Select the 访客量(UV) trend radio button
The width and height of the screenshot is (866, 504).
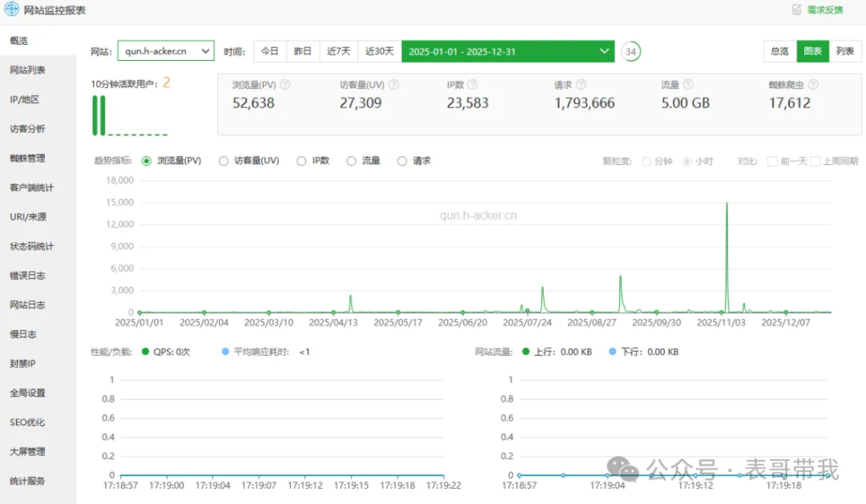pyautogui.click(x=224, y=161)
